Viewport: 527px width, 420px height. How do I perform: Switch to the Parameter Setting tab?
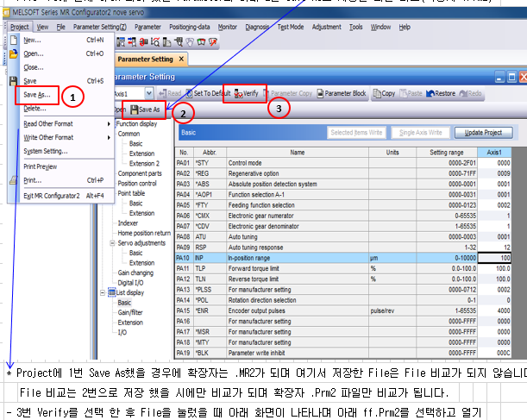coord(145,60)
